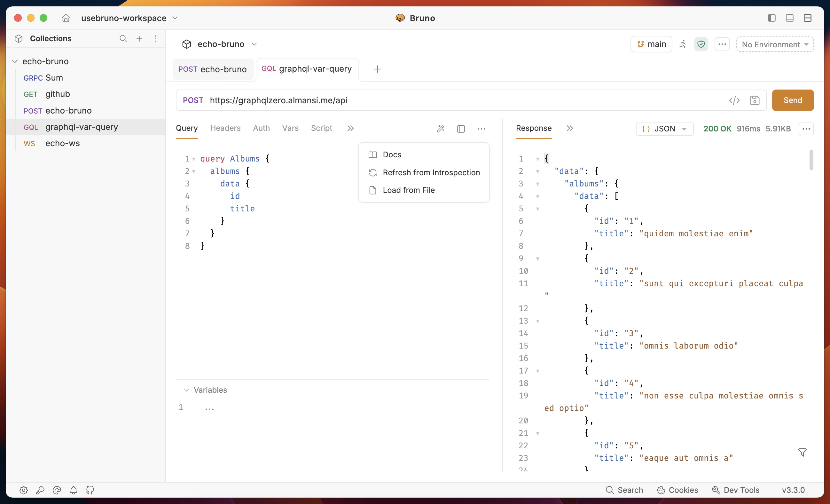Viewport: 830px width, 504px height.
Task: Send the GraphQL request
Action: 792,100
